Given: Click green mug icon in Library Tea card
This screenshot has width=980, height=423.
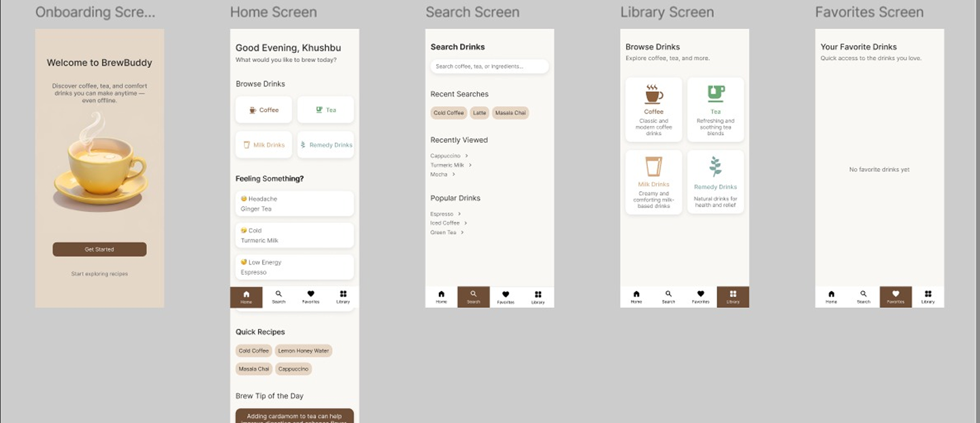Looking at the screenshot, I should (x=716, y=94).
